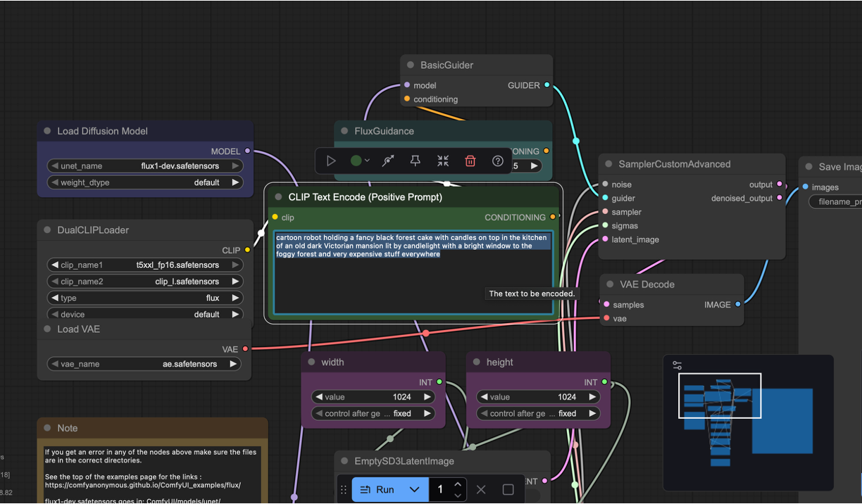Image resolution: width=862 pixels, height=504 pixels.
Task: Click the minimap viewport rectangle
Action: point(720,396)
